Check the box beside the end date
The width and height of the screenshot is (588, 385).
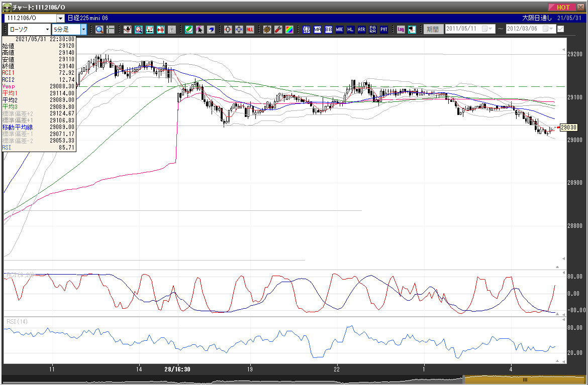coord(560,29)
